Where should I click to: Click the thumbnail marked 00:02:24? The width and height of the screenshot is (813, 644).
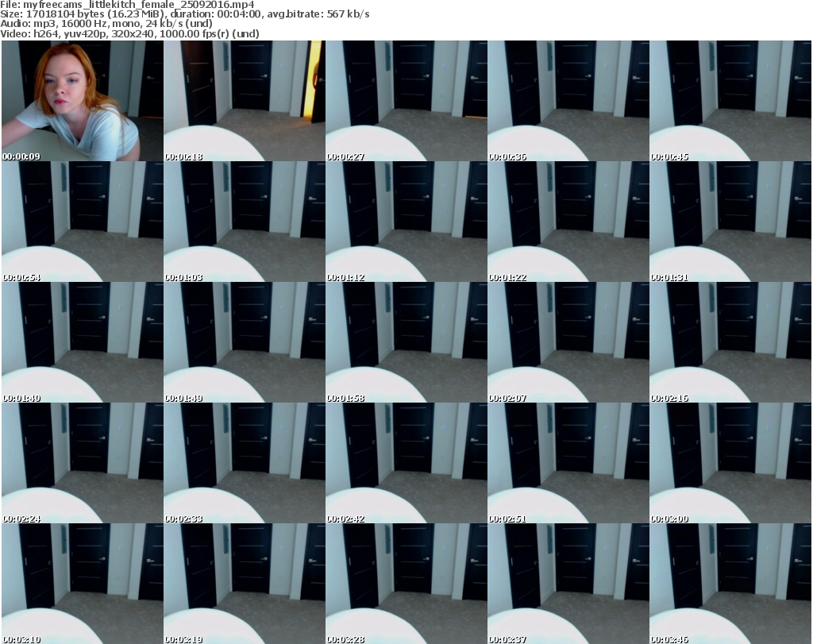point(83,462)
